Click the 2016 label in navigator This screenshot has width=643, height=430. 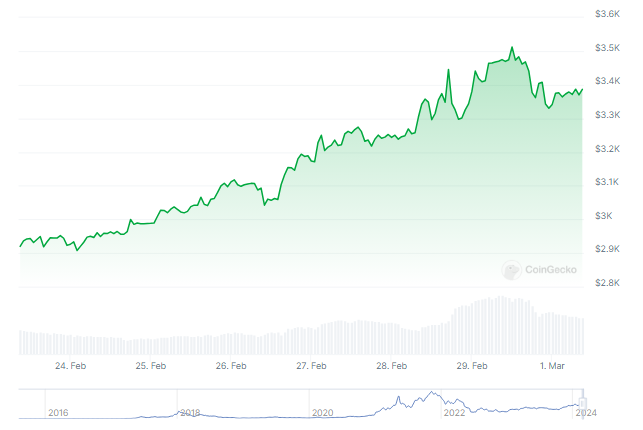click(x=58, y=412)
